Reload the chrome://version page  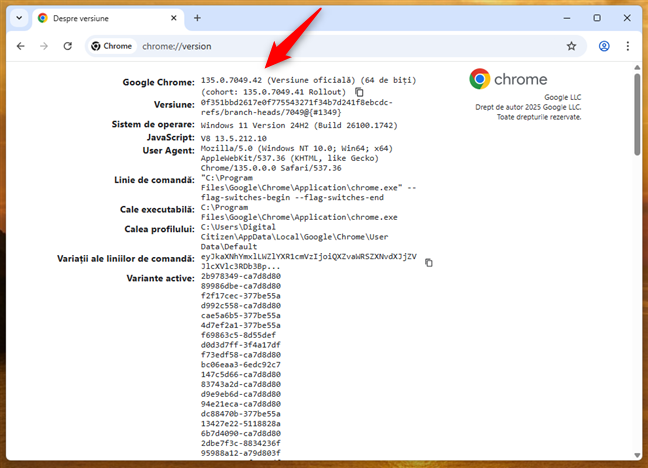[x=68, y=46]
